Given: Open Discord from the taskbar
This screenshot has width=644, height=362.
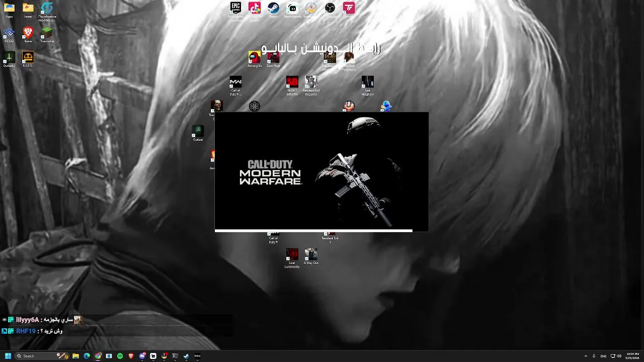Looking at the screenshot, I should click(x=142, y=356).
